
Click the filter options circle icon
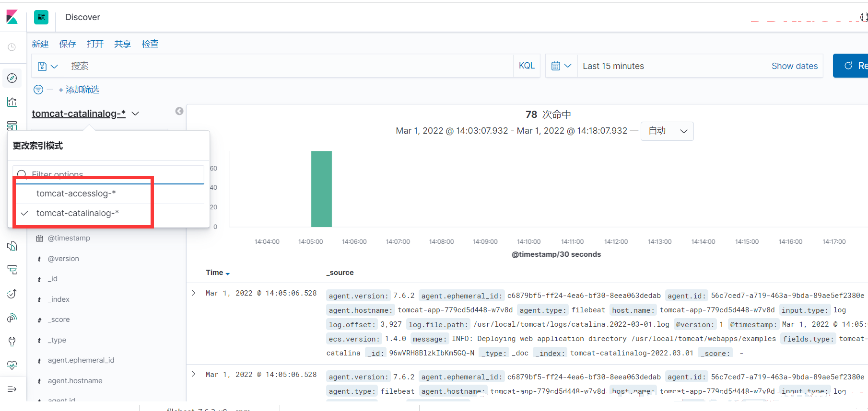[x=38, y=90]
